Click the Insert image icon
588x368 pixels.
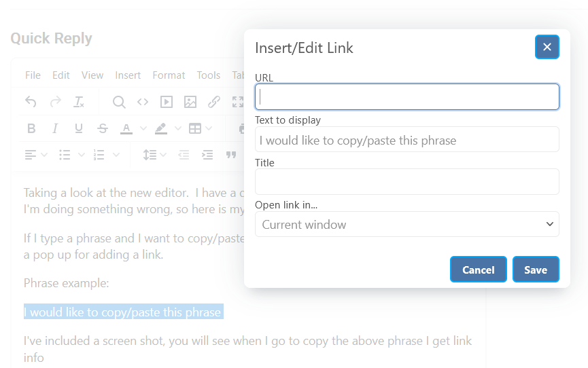click(190, 102)
